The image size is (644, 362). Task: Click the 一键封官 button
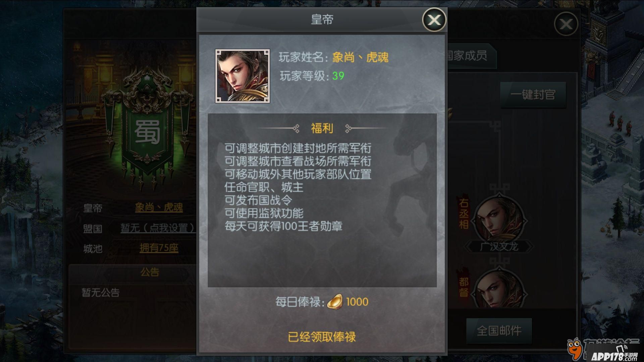tap(533, 95)
